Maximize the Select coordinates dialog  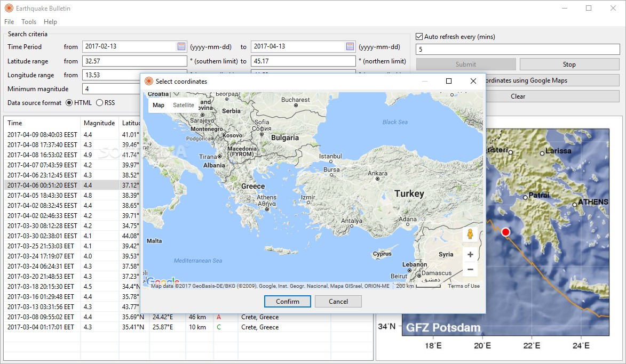tap(449, 81)
